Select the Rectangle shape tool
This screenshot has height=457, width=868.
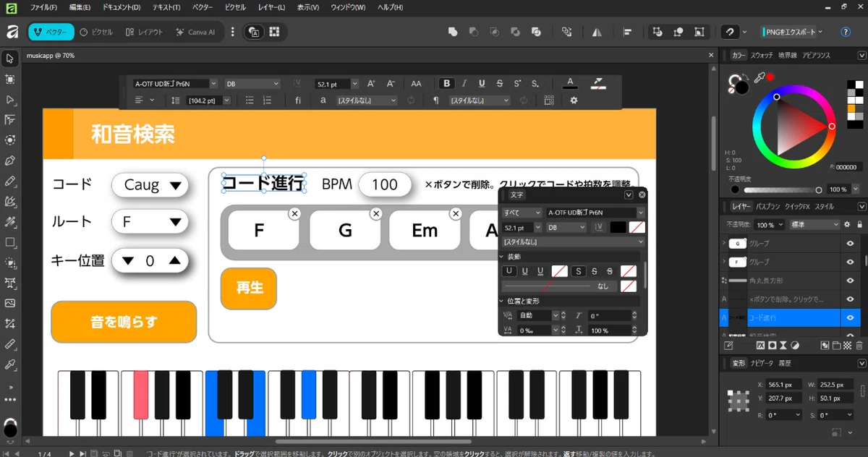10,242
